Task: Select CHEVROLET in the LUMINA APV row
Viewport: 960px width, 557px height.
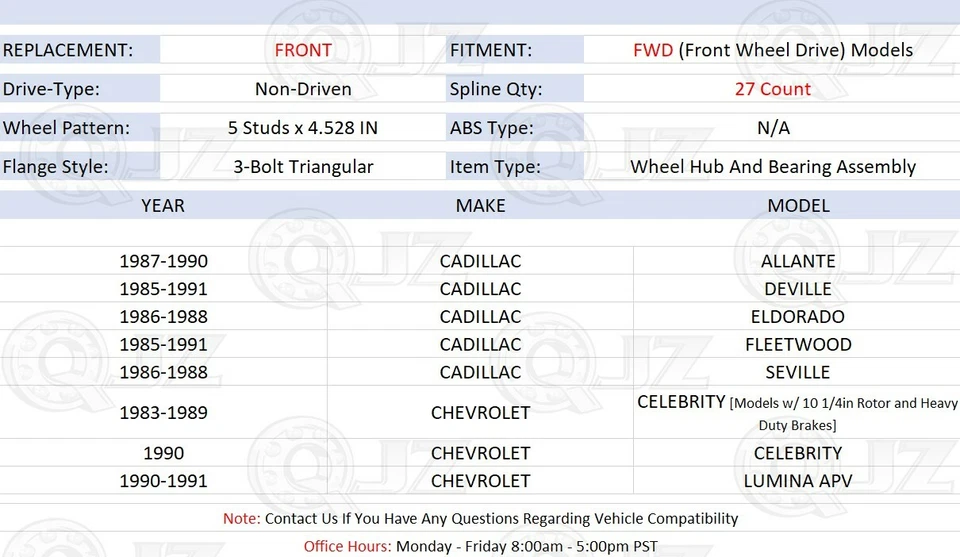Action: (x=481, y=481)
